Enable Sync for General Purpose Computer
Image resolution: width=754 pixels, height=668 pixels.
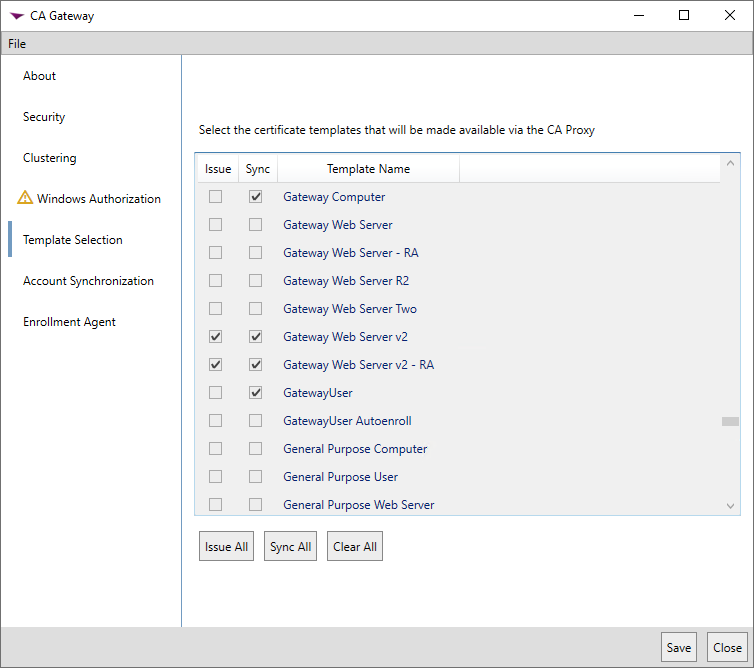pyautogui.click(x=256, y=449)
